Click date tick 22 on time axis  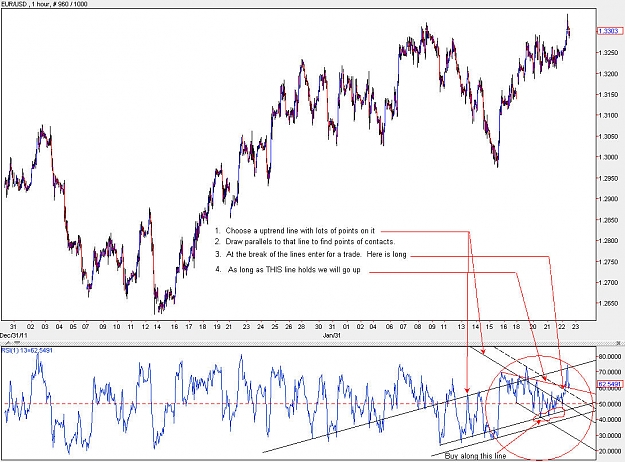coord(561,327)
